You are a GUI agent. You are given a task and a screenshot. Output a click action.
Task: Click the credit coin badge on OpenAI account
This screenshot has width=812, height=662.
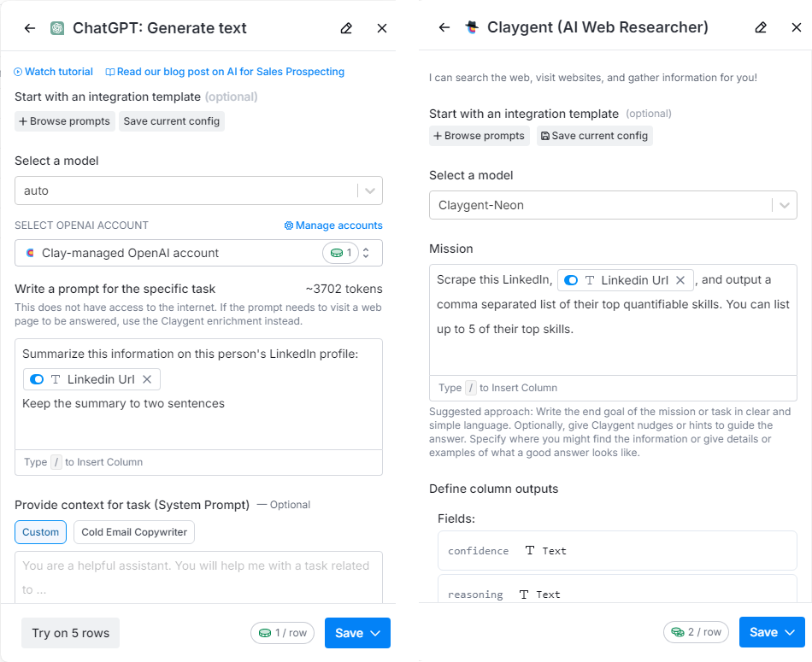point(341,253)
